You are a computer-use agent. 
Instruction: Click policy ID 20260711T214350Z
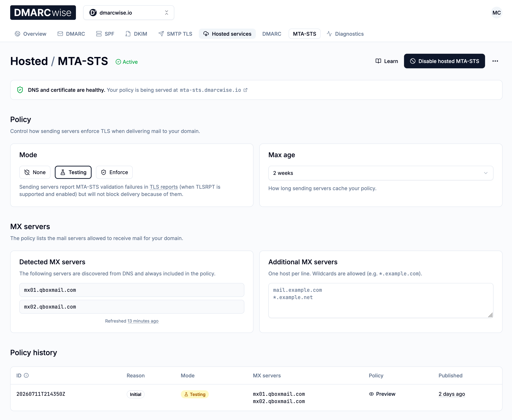point(41,394)
